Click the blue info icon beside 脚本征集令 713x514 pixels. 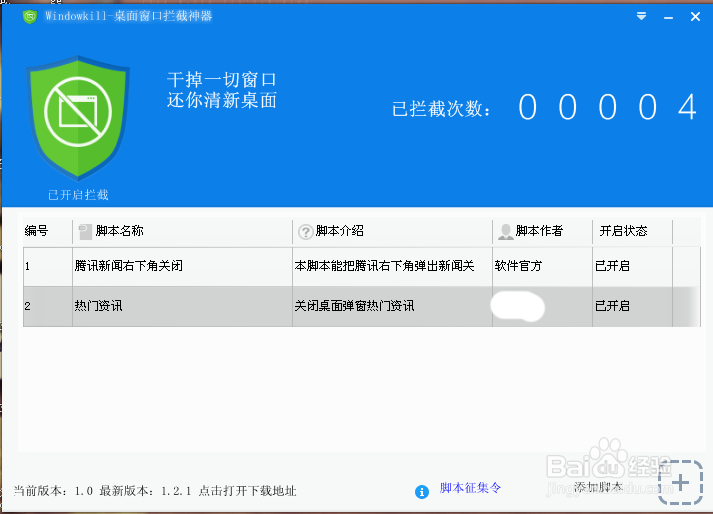pyautogui.click(x=422, y=492)
